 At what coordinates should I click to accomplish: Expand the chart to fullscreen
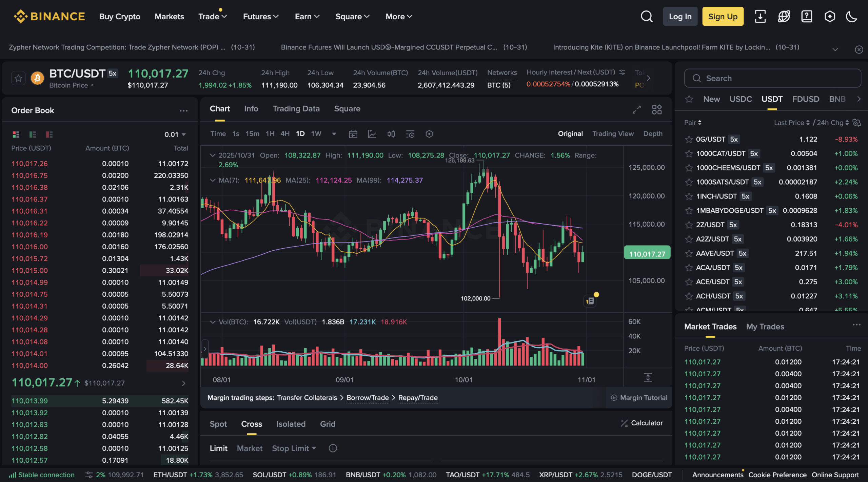click(636, 109)
